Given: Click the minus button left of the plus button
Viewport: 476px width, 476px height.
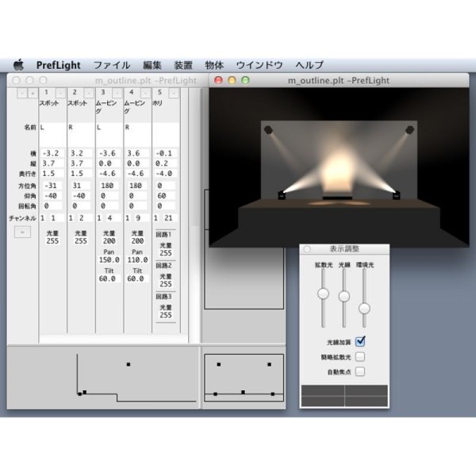Looking at the screenshot, I should tap(23, 93).
